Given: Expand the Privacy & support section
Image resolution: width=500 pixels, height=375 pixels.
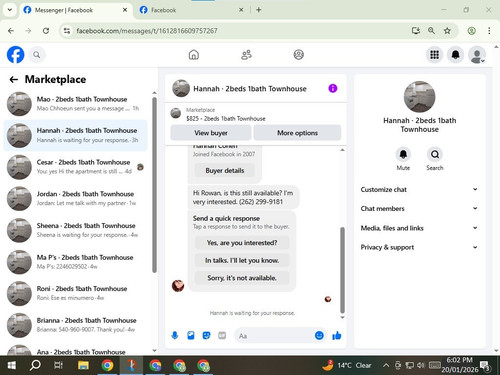Looking at the screenshot, I should [419, 247].
